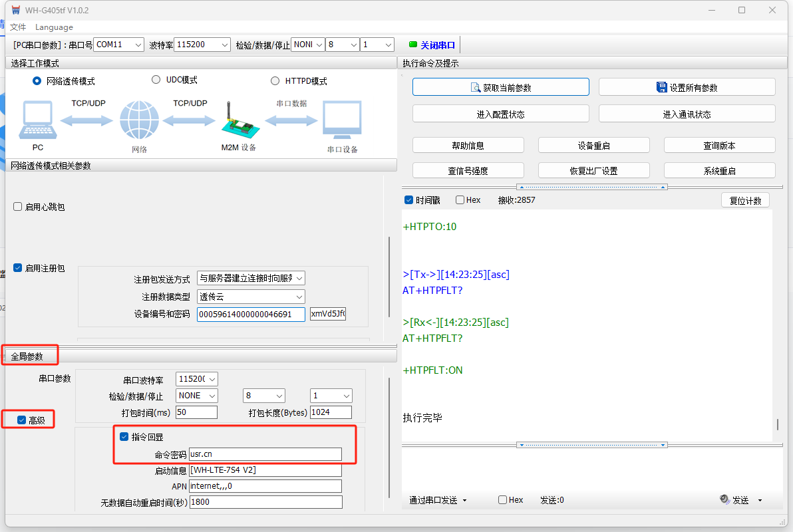Click the M2M 设备 module icon
This screenshot has height=532, width=793.
[238, 122]
